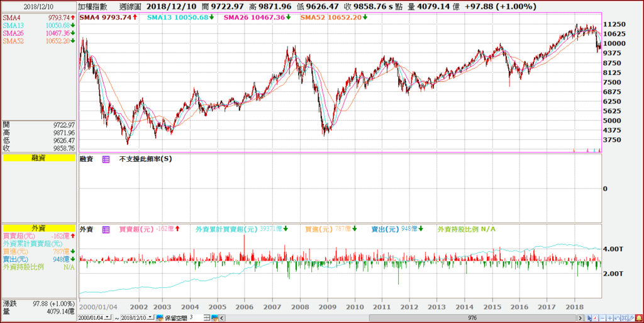This screenshot has height=323, width=644.
Task: Click 賣出(元) row in left panel
Action: [x=38, y=259]
